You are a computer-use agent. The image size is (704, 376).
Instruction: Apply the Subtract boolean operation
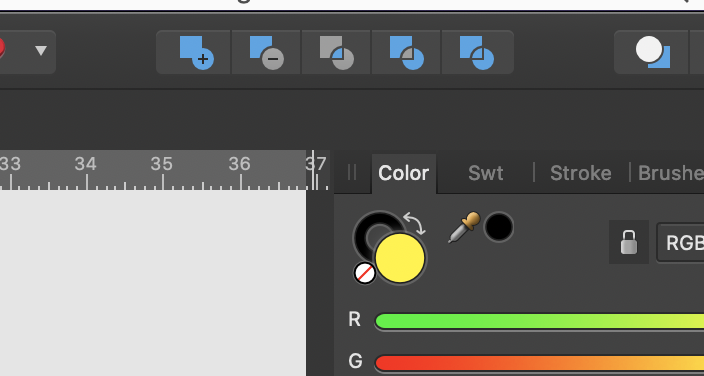(266, 53)
